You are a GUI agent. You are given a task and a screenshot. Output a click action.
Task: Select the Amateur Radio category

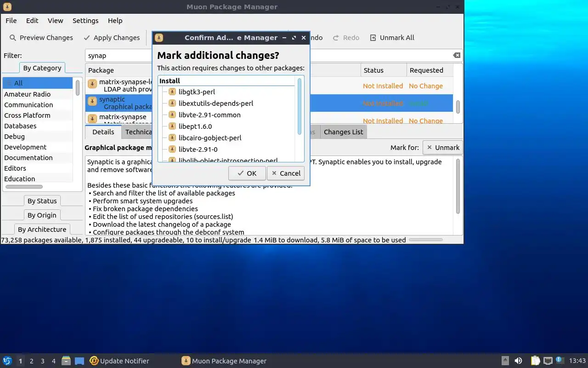(37, 94)
